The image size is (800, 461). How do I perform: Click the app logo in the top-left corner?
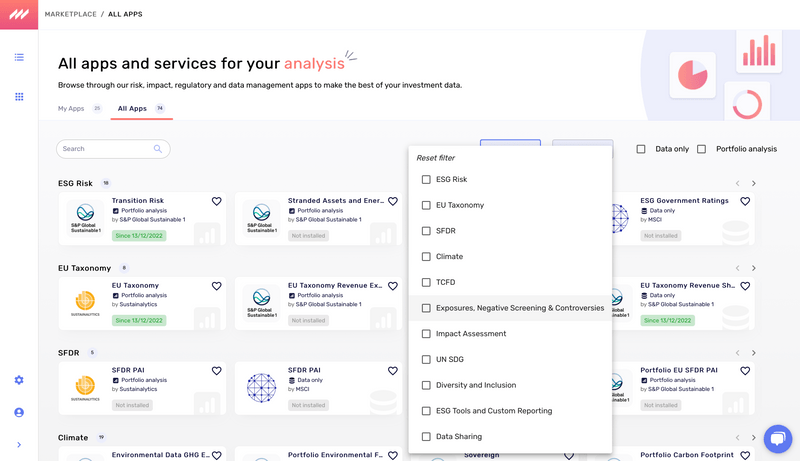(x=19, y=14)
